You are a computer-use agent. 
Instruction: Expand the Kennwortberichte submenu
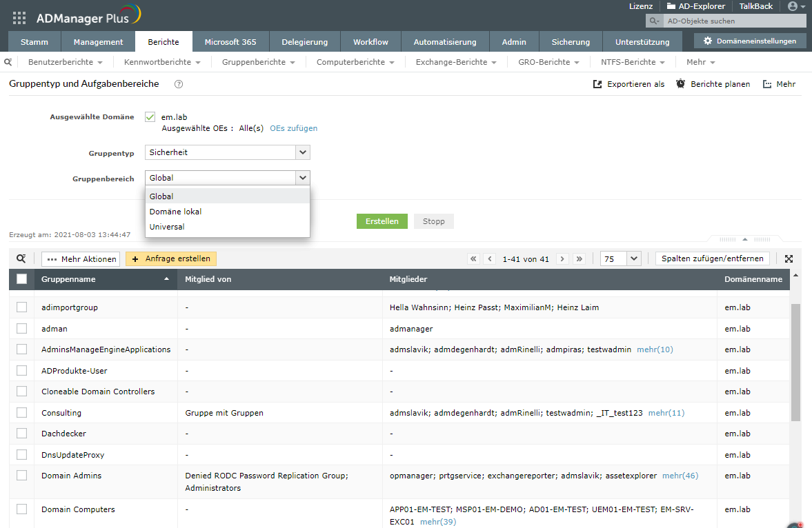coord(162,62)
